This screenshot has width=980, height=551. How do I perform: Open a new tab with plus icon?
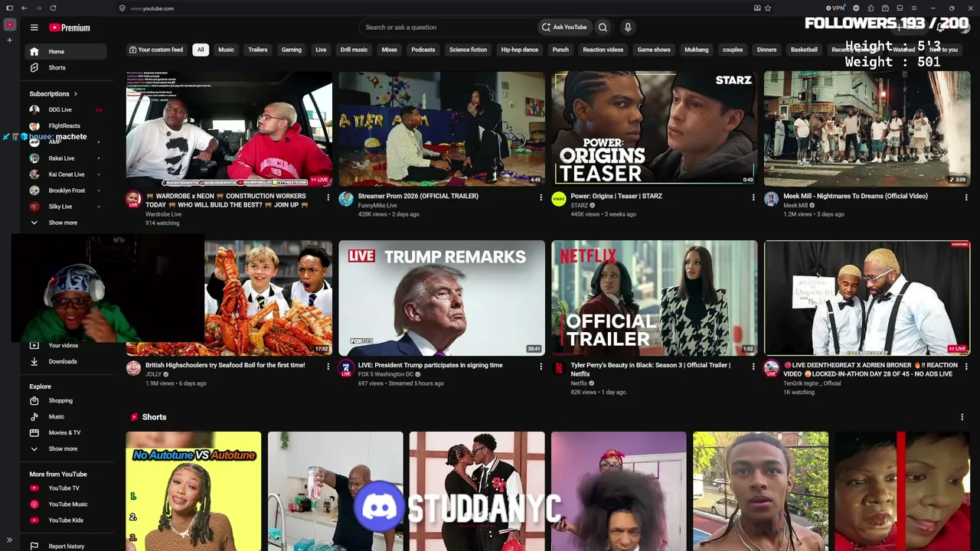coord(9,40)
